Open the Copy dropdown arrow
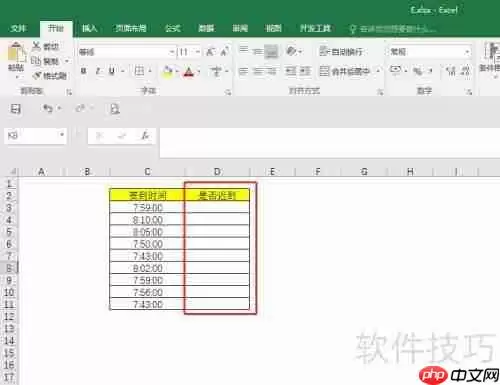The width and height of the screenshot is (500, 385). click(67, 61)
